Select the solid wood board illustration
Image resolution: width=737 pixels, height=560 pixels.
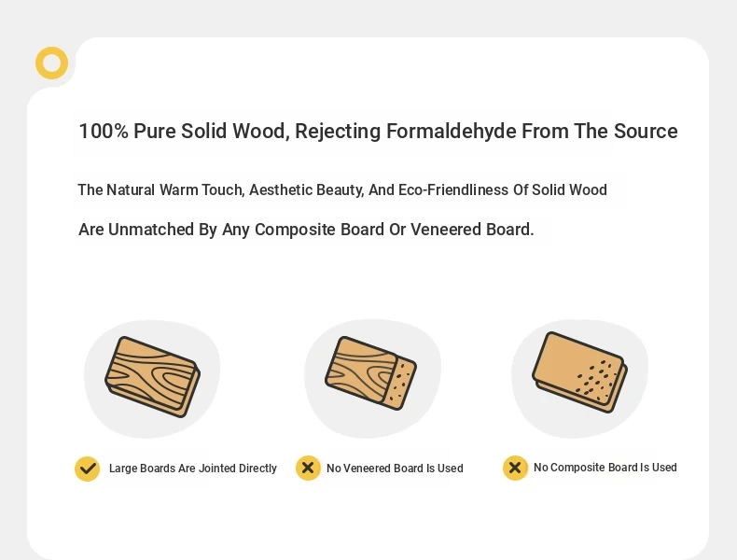pos(152,377)
